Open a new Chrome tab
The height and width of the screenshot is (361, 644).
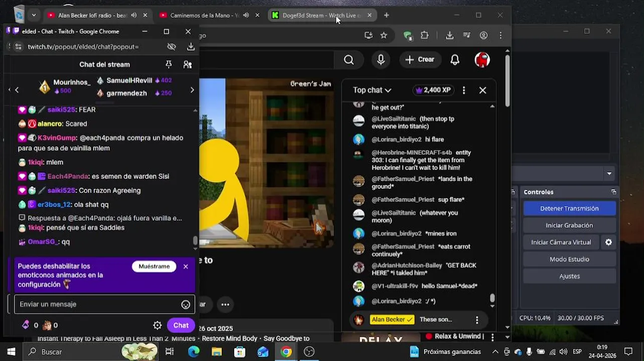(x=386, y=16)
